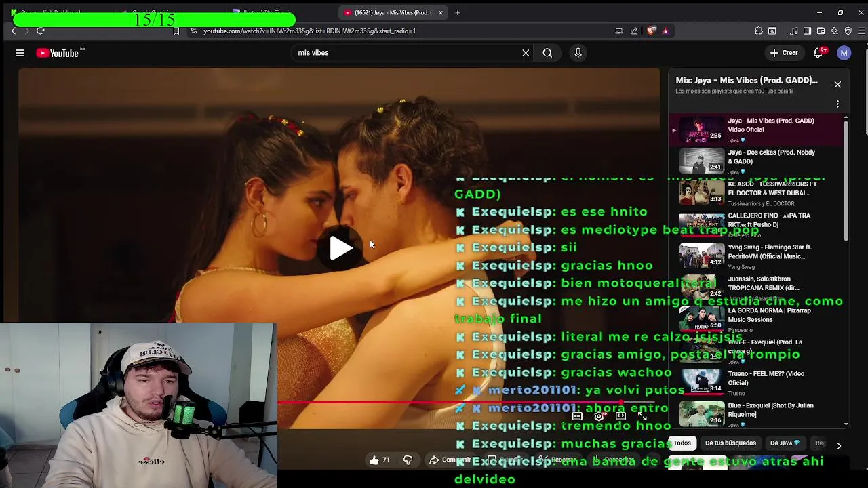The height and width of the screenshot is (488, 868).
Task: Open Mix: Jøya - Mis Vibes playlist title
Action: point(747,80)
